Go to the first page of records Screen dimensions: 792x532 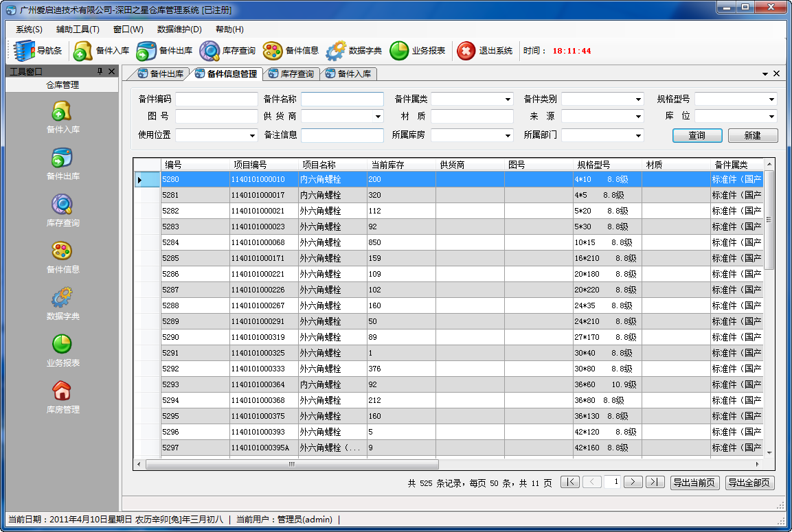[570, 482]
